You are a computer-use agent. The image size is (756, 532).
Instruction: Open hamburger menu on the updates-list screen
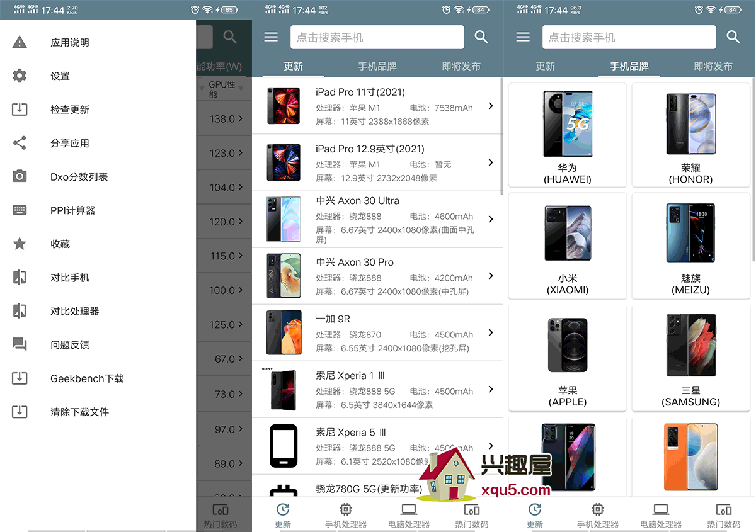click(271, 37)
